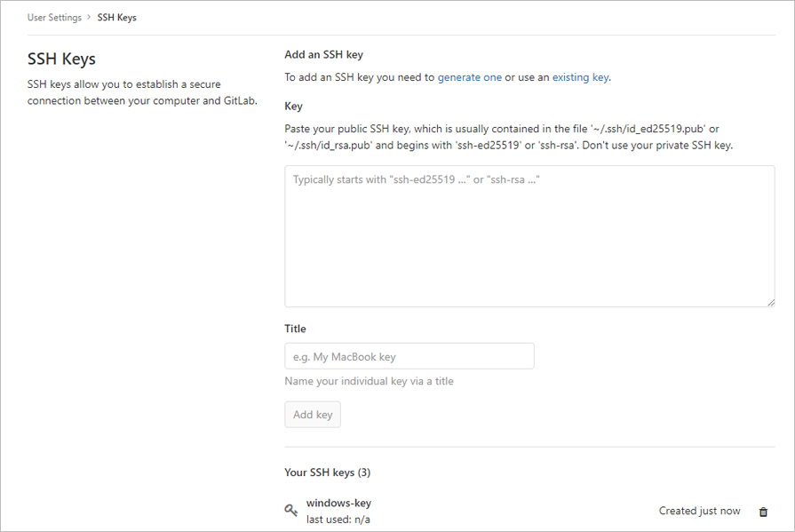Open the windows-key entry
Viewport: 795px width, 532px height.
point(338,503)
